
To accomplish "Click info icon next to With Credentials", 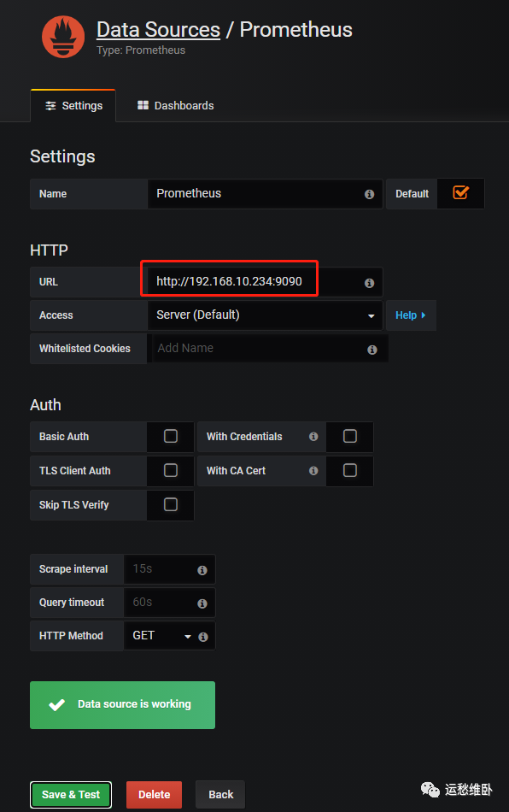I will 313,437.
